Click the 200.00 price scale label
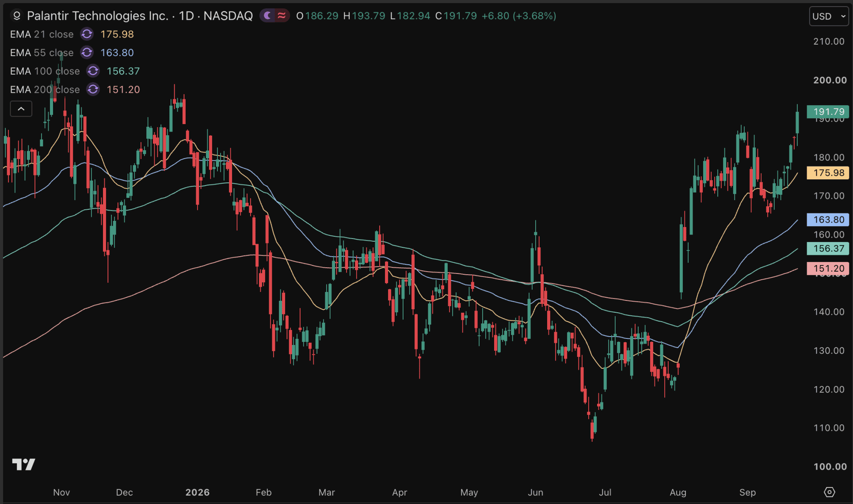The width and height of the screenshot is (853, 504). pos(830,80)
